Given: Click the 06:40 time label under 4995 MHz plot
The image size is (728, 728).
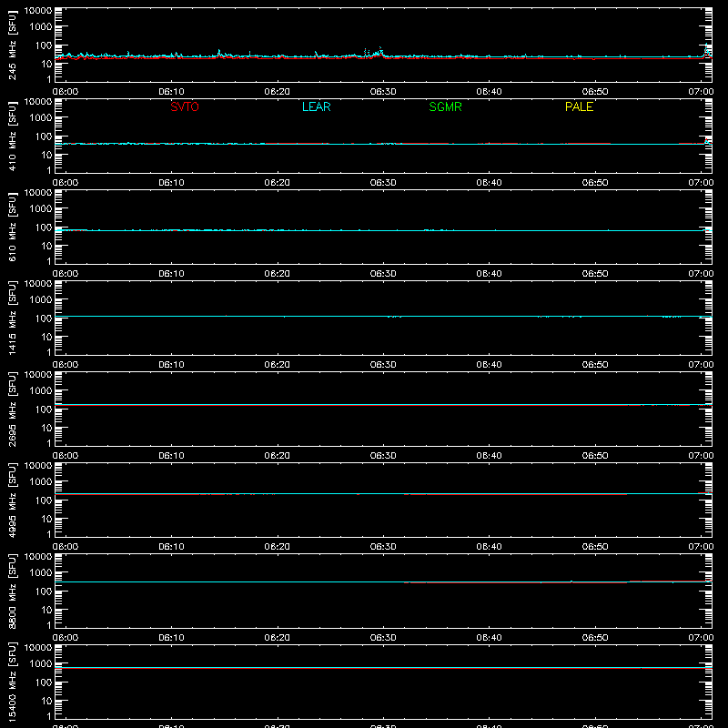Looking at the screenshot, I should click(x=489, y=547).
